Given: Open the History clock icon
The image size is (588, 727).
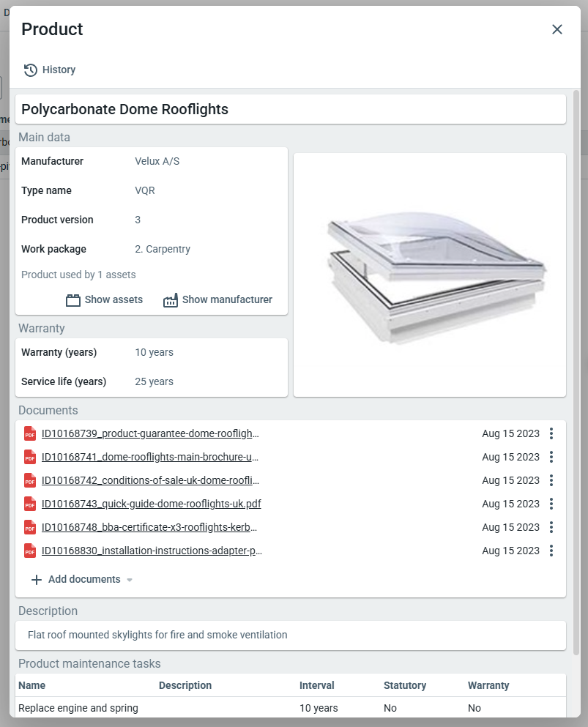Looking at the screenshot, I should (31, 70).
